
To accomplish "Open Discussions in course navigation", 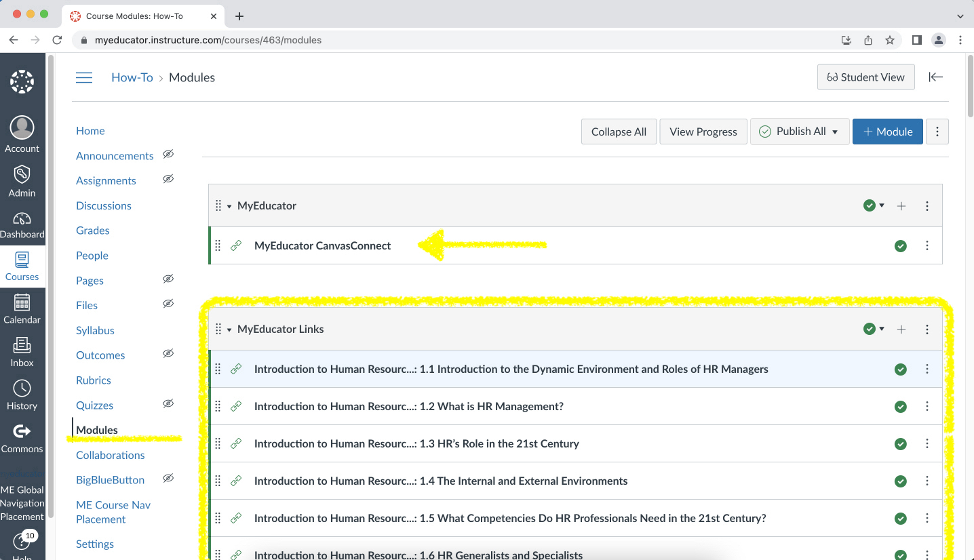I will [104, 205].
